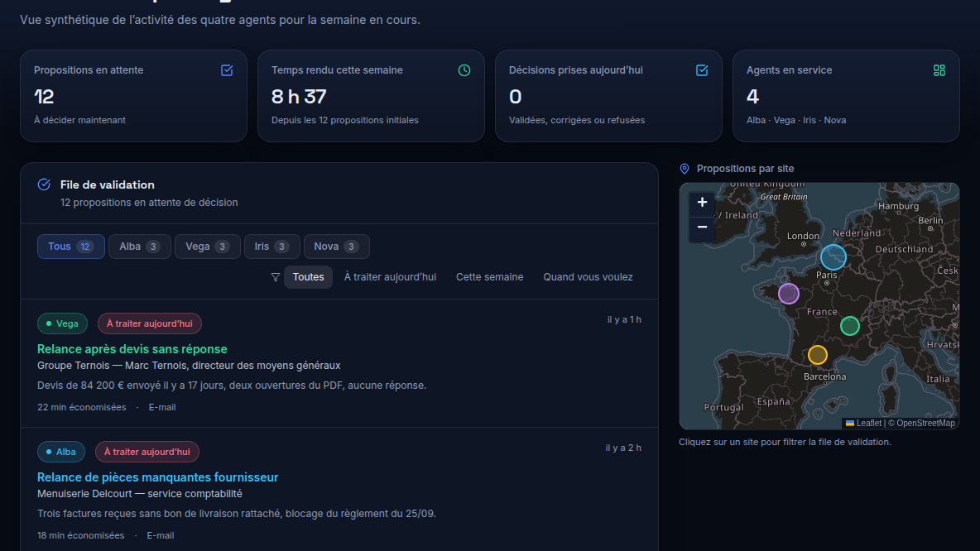Zoom out on the map
Screen dimensions: 980x551
[x=702, y=228]
